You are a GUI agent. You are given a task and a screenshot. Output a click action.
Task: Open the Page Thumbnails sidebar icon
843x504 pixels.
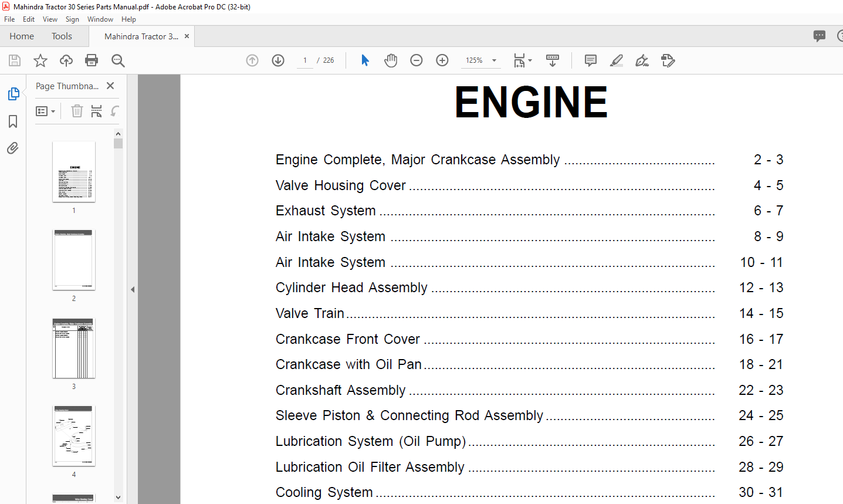(x=13, y=94)
